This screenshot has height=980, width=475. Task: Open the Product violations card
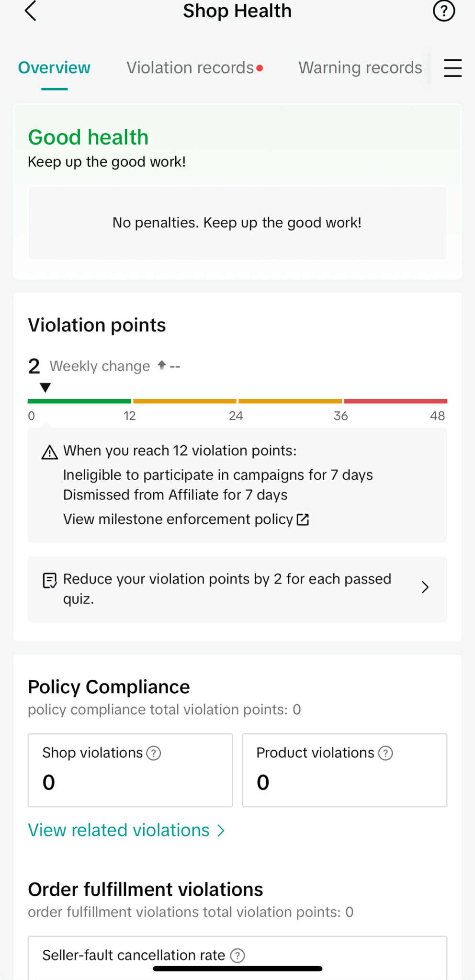(344, 770)
